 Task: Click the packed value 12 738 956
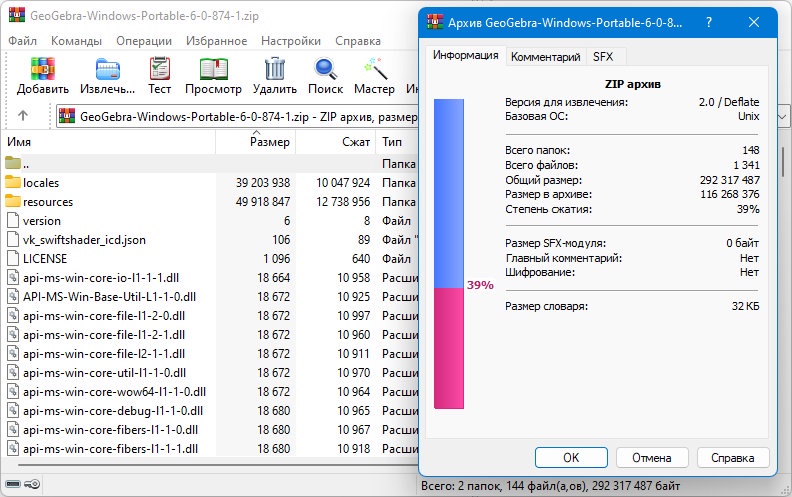(x=343, y=202)
